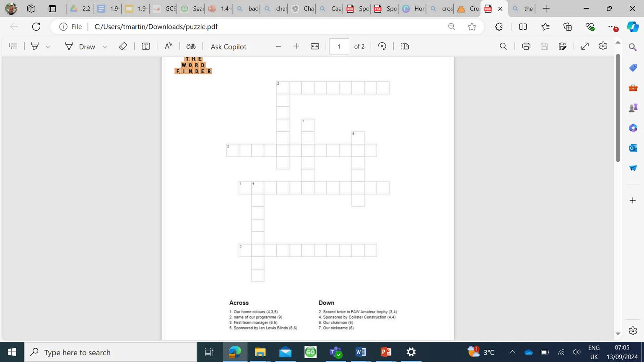This screenshot has width=644, height=362.
Task: Click sidebar Search icon
Action: click(633, 47)
